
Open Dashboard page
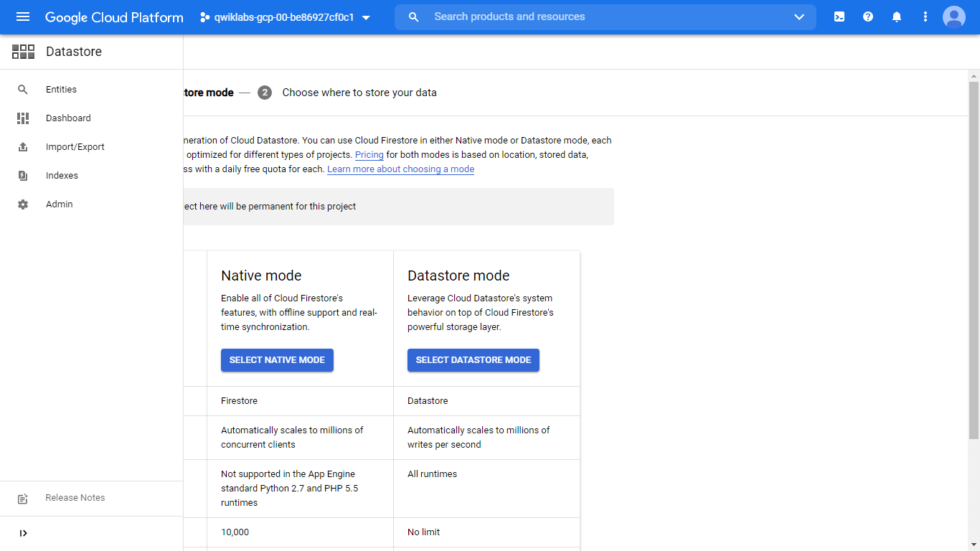click(x=68, y=118)
